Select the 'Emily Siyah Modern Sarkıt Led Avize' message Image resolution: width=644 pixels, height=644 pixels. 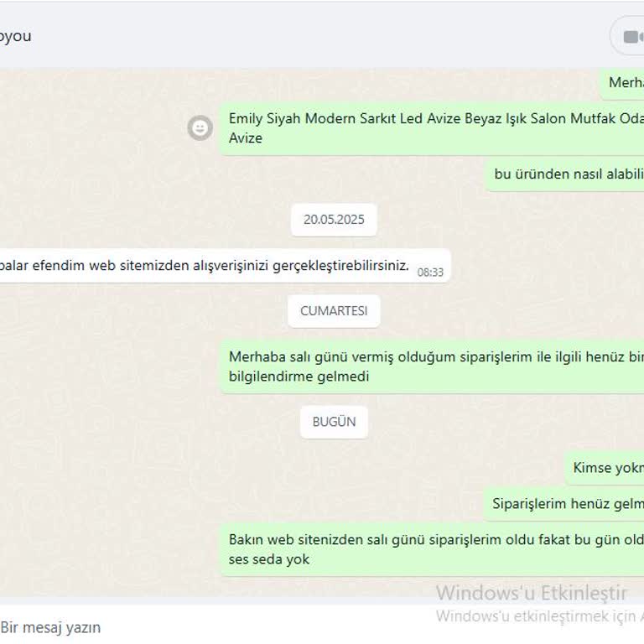coord(432,128)
